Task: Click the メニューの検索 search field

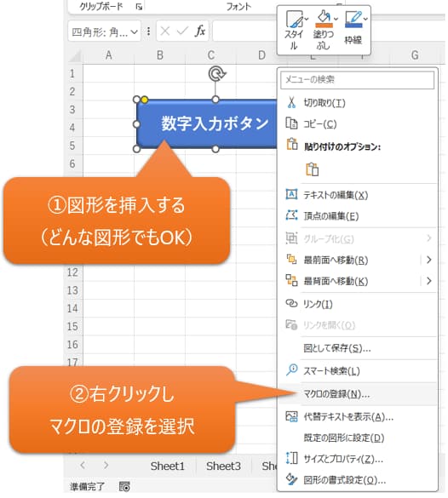Action: (357, 80)
